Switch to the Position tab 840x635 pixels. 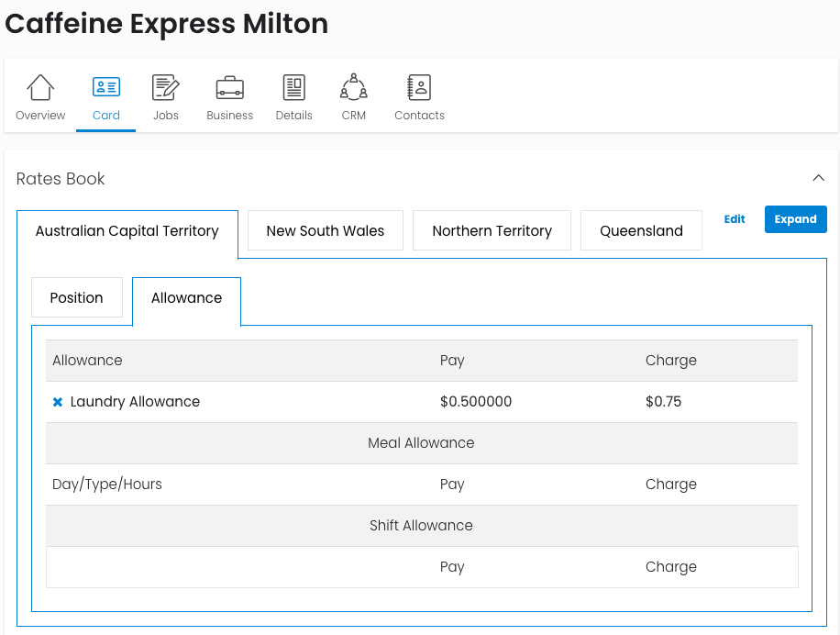(x=77, y=298)
